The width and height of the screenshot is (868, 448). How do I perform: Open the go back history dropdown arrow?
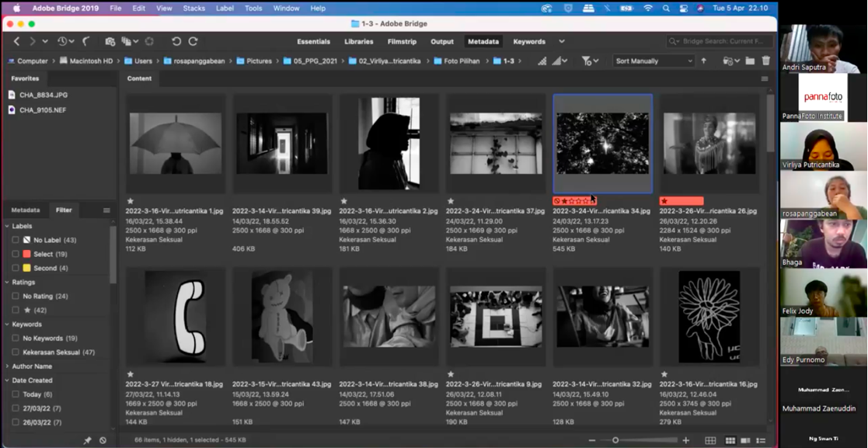click(45, 41)
